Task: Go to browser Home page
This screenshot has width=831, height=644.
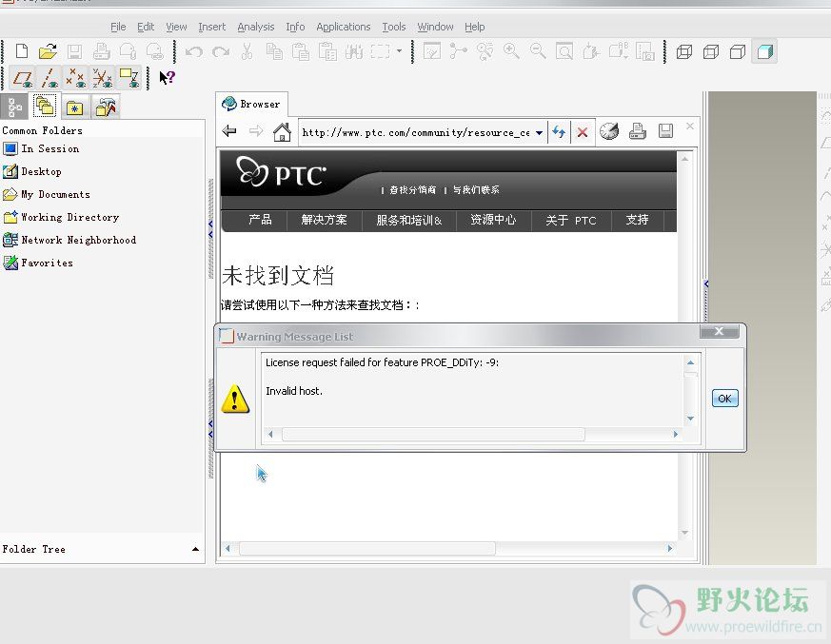Action: click(x=282, y=131)
